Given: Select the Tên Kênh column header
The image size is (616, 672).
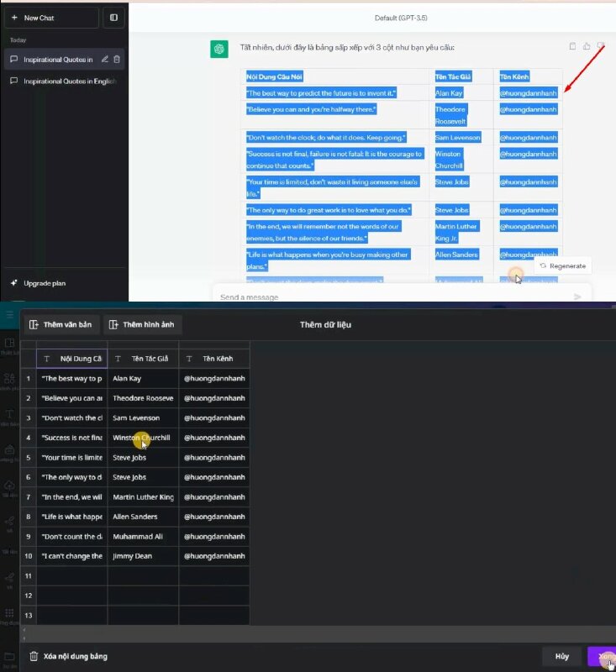Looking at the screenshot, I should click(x=213, y=359).
